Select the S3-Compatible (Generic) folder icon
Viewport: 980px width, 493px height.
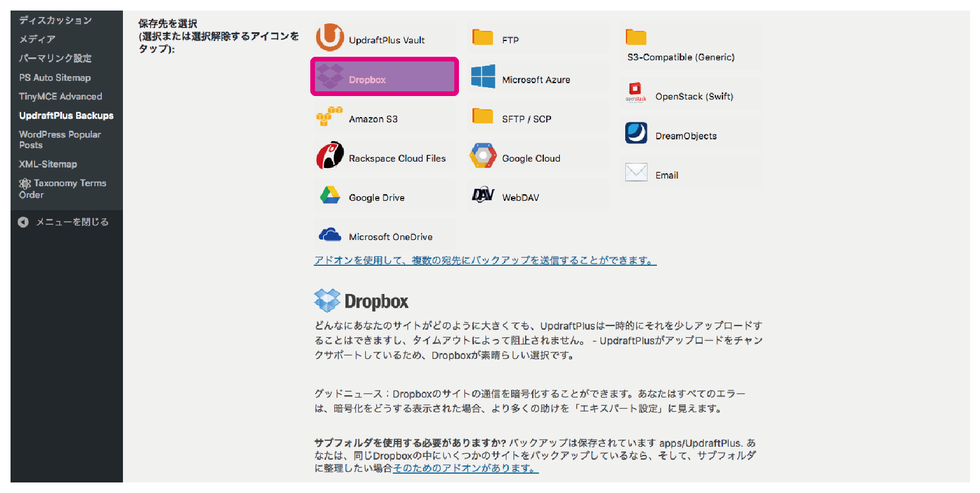pos(636,37)
